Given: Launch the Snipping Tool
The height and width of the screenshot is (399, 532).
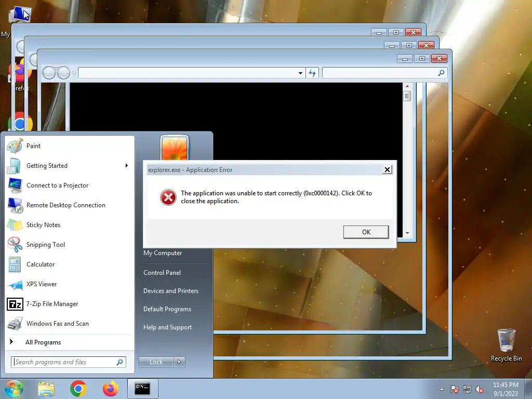Looking at the screenshot, I should pos(70,245).
